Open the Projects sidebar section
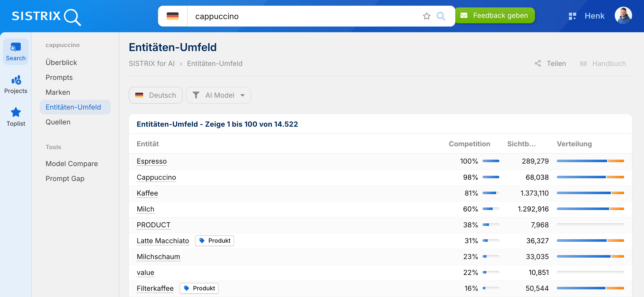The height and width of the screenshot is (297, 644). point(16,85)
